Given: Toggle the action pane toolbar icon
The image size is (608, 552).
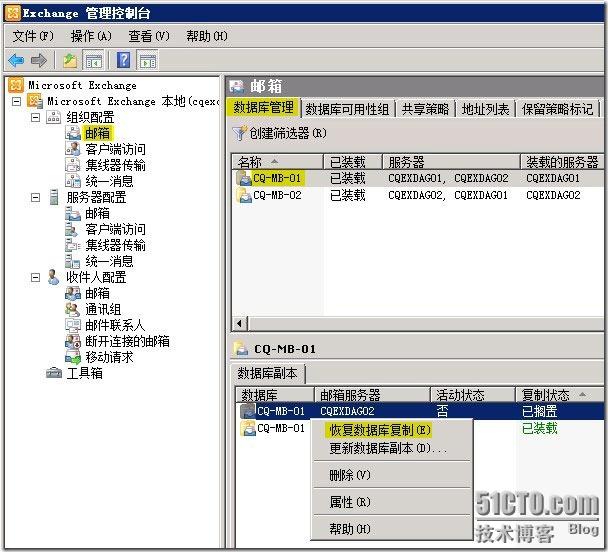Looking at the screenshot, I should point(148,60).
